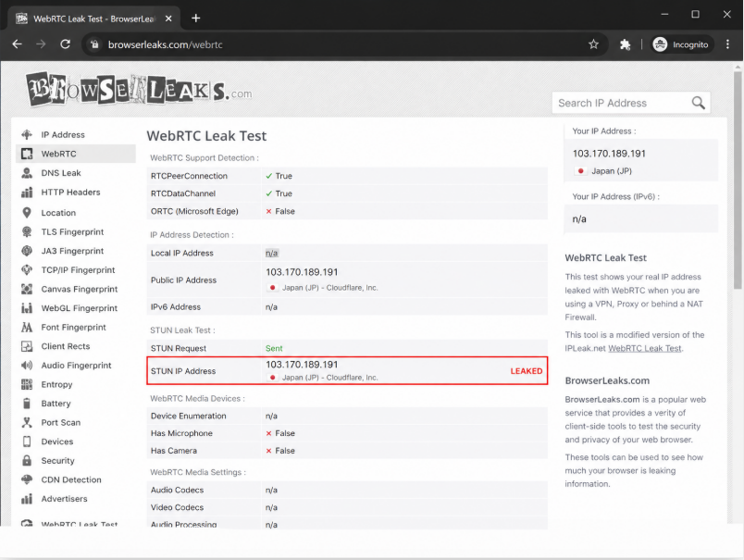Open the extensions puzzle icon
The height and width of the screenshot is (560, 744).
click(625, 44)
